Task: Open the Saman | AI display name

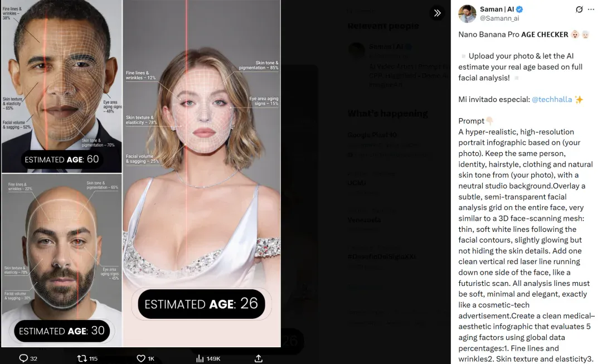Action: tap(497, 9)
